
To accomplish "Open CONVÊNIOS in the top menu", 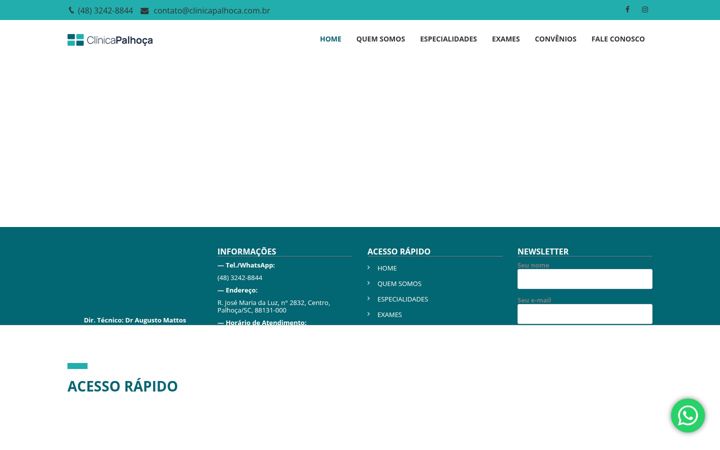I will click(555, 39).
